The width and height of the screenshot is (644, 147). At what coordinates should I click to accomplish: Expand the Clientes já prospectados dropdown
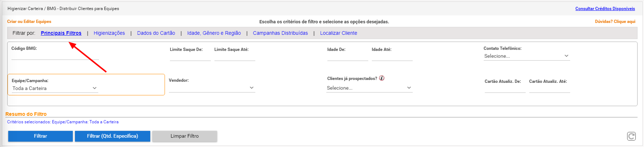click(x=369, y=88)
